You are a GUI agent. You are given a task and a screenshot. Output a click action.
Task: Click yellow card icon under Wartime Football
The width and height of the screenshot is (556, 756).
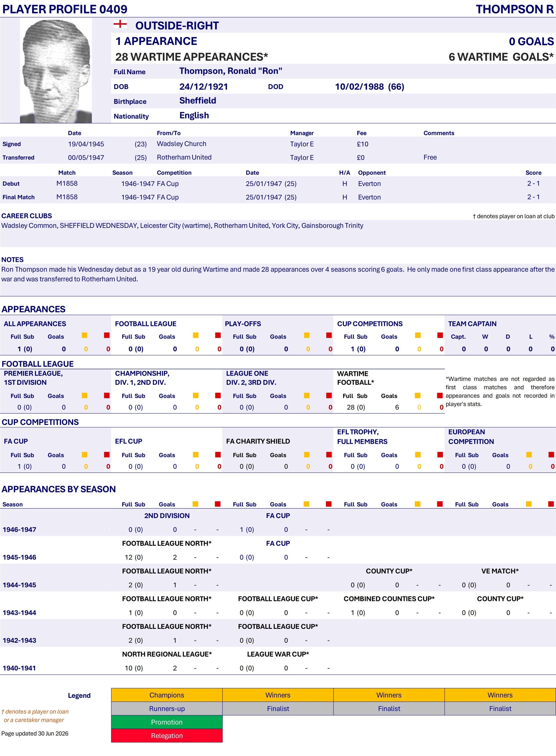(x=418, y=395)
